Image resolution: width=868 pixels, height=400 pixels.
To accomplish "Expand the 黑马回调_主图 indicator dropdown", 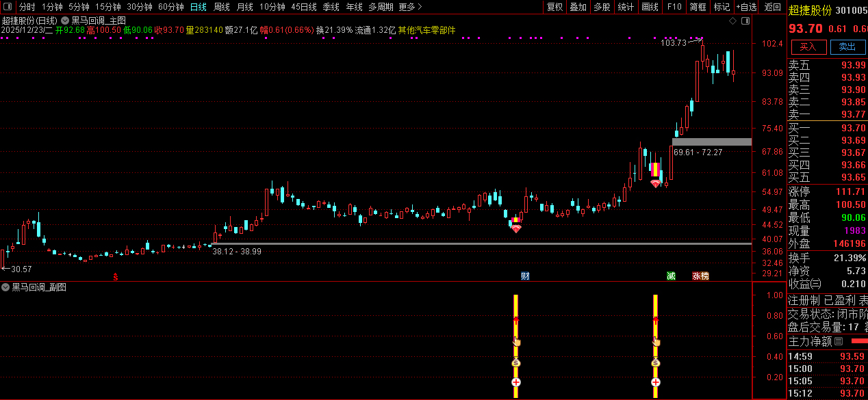I will 65,21.
